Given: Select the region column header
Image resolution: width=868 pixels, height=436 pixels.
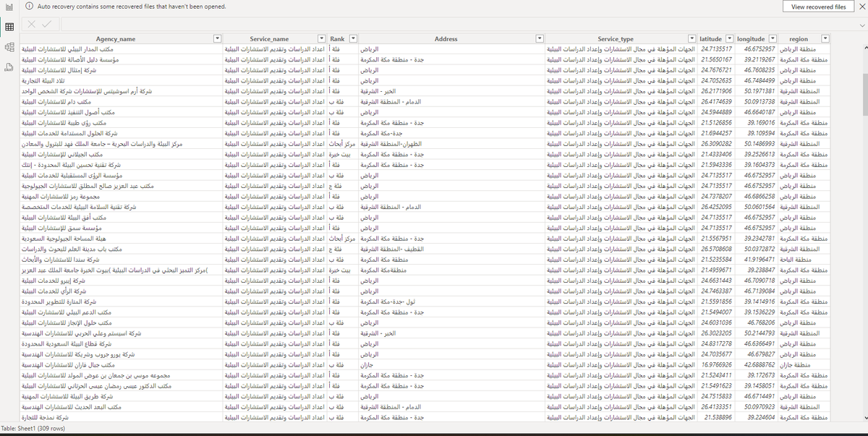Looking at the screenshot, I should point(799,38).
